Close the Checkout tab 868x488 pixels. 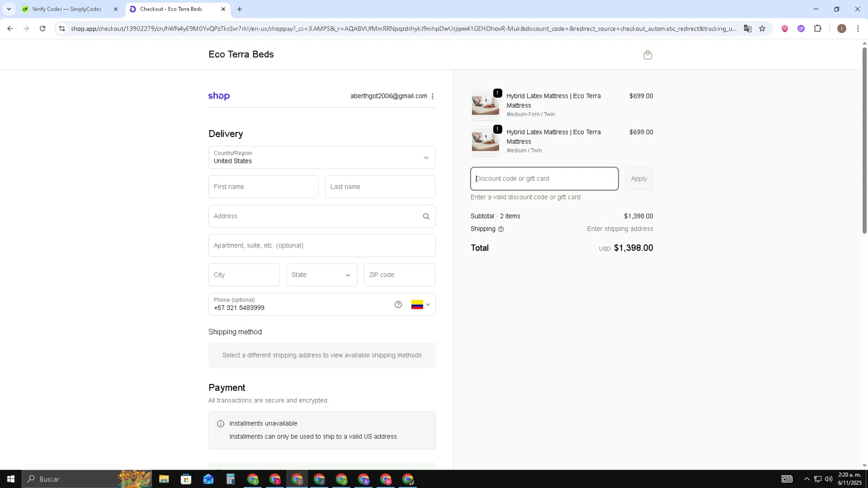pyautogui.click(x=223, y=9)
